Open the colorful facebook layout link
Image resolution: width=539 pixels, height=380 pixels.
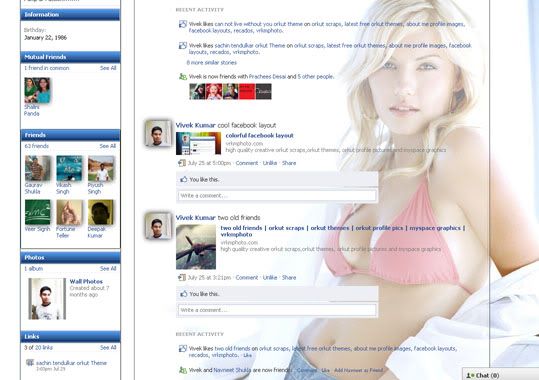[260, 135]
